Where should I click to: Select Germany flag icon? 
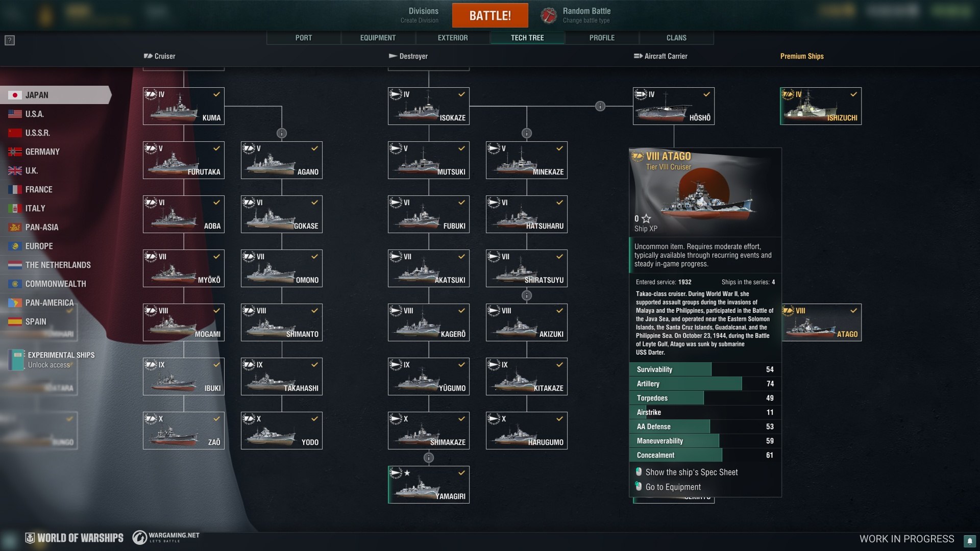(15, 152)
